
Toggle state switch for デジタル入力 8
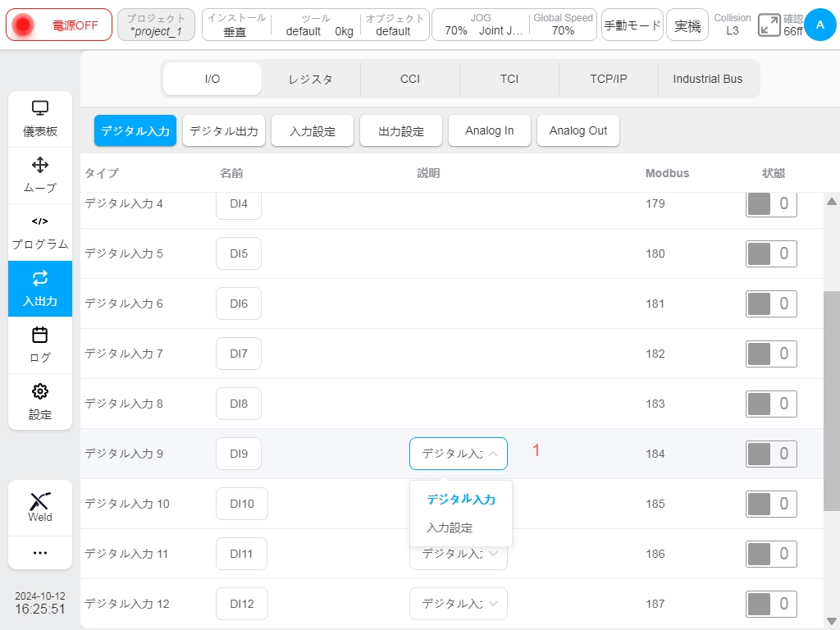[771, 404]
